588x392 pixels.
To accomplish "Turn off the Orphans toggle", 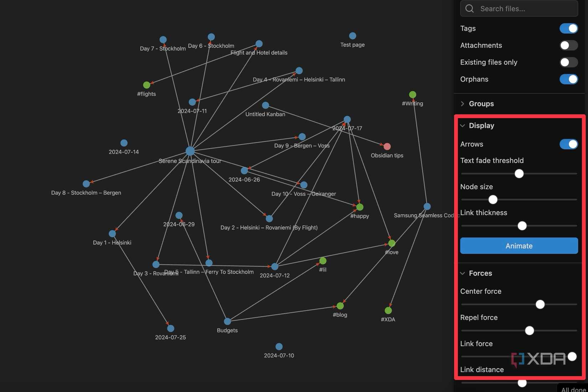I will (x=568, y=79).
